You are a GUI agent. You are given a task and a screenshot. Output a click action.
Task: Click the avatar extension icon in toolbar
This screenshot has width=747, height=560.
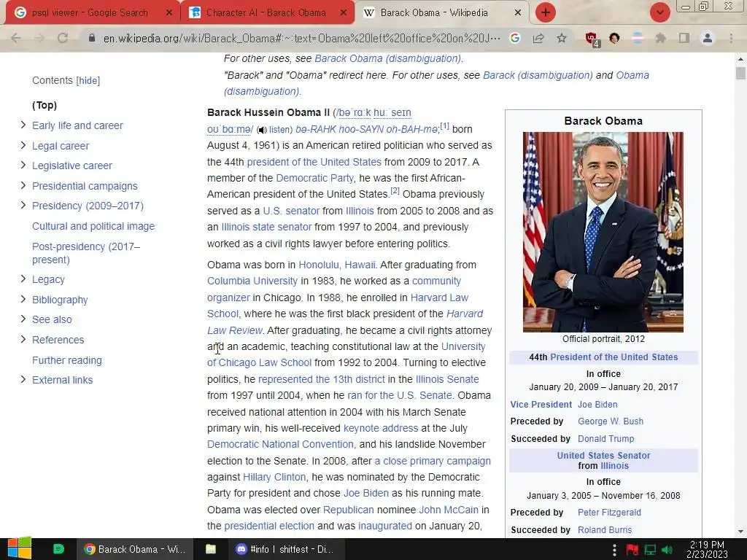pos(614,38)
